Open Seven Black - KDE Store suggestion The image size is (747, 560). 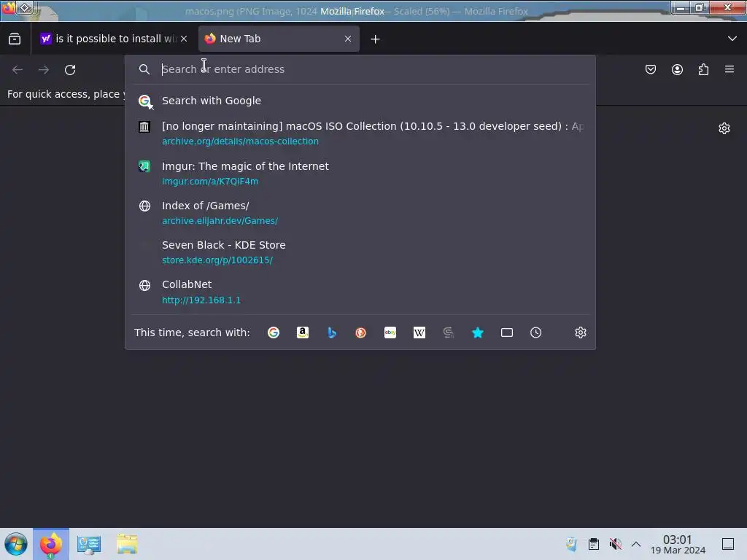(x=360, y=252)
